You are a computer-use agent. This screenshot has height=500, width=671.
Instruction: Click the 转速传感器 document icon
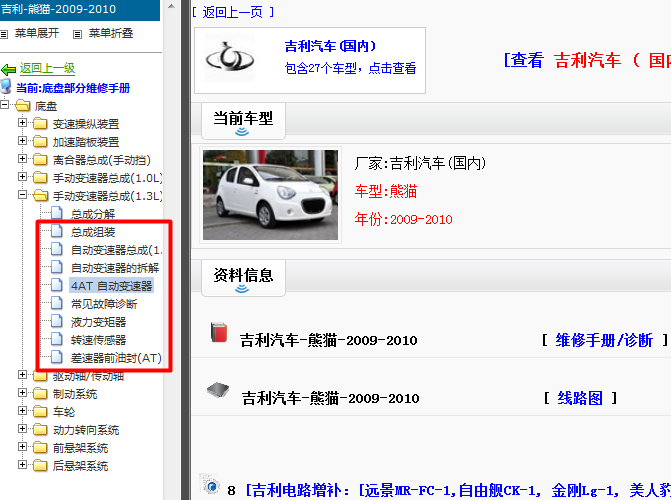(x=56, y=339)
